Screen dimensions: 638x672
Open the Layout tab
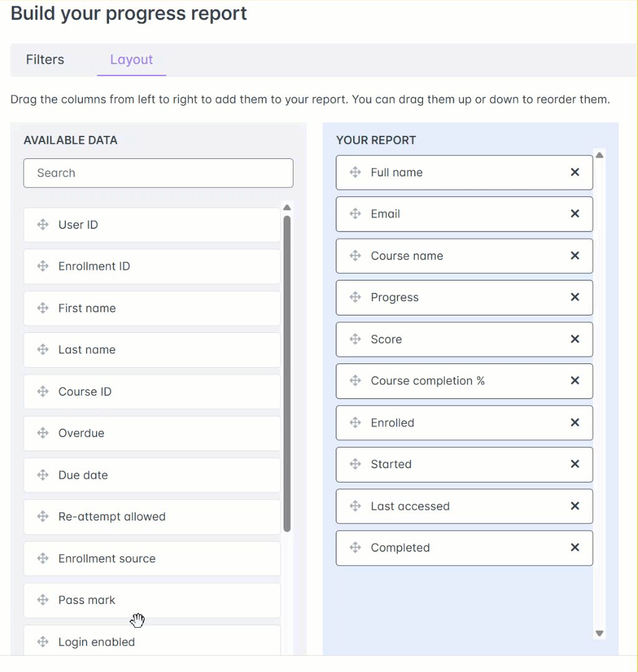tap(131, 60)
